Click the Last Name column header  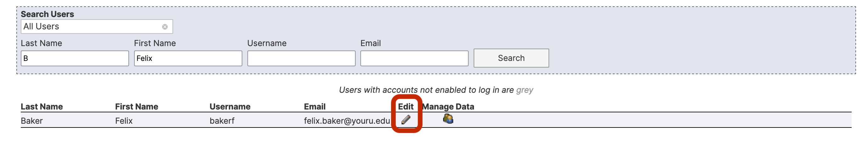[42, 107]
